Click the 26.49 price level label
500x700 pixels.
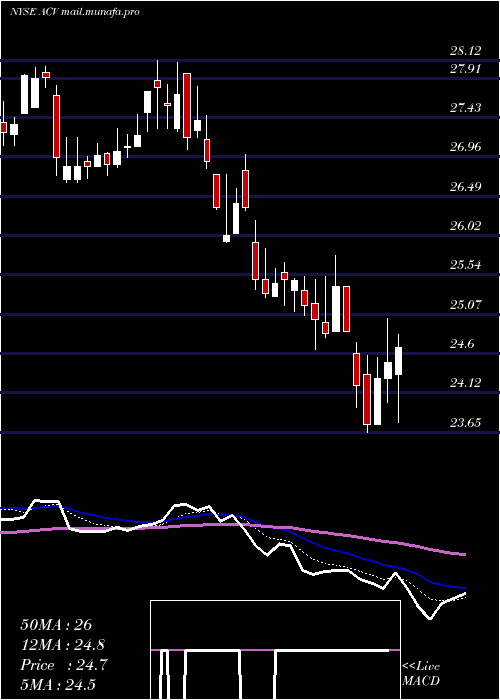(x=466, y=186)
